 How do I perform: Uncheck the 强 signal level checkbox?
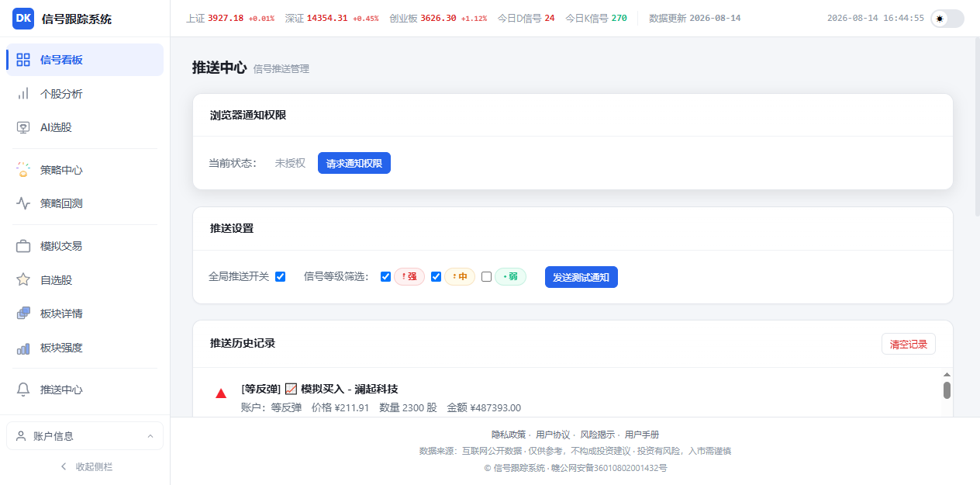point(386,276)
